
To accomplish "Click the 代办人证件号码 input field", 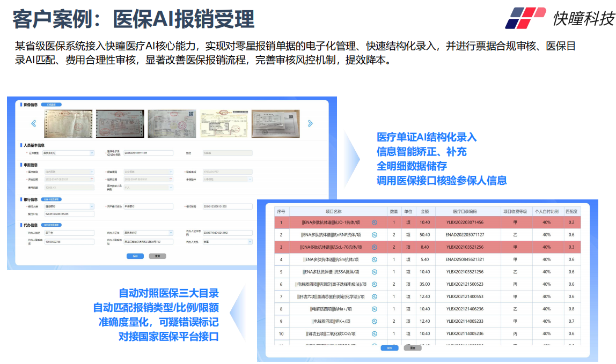I will click(228, 233).
